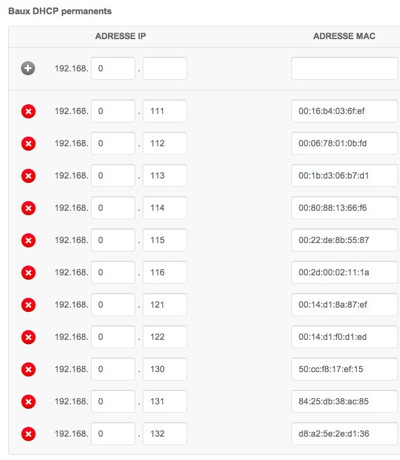Delete the lease for 192.168.0.111
The width and height of the screenshot is (400, 460).
(28, 111)
